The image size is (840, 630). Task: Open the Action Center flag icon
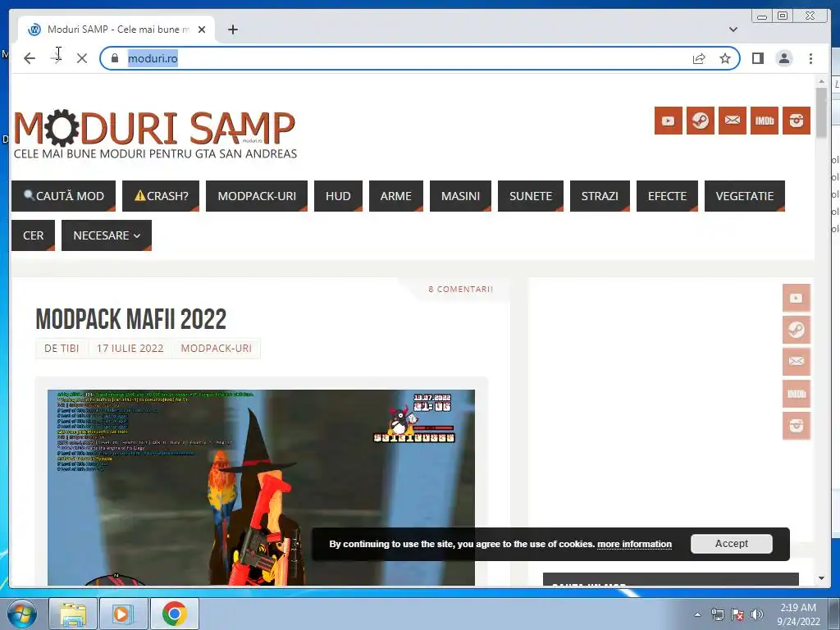[737, 614]
